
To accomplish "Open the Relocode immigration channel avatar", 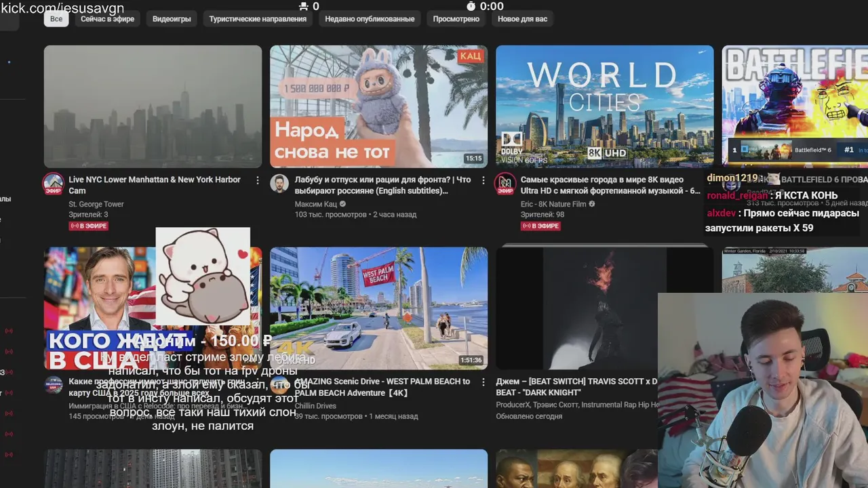I will [x=54, y=384].
